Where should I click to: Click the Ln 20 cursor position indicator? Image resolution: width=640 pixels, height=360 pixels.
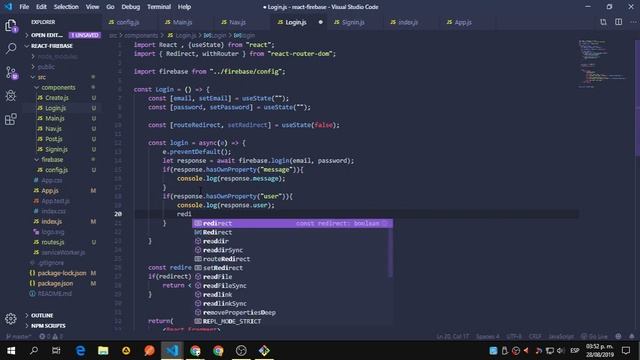[452, 337]
